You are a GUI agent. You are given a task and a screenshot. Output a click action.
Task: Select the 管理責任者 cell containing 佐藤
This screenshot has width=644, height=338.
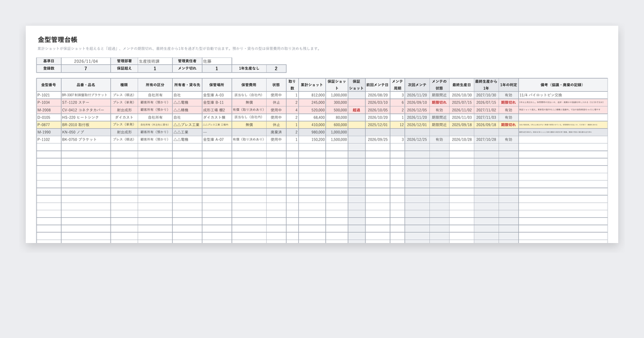click(217, 61)
